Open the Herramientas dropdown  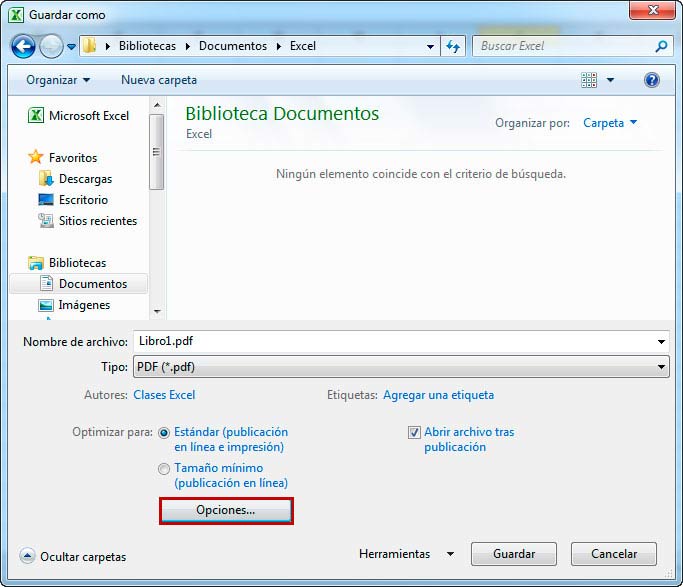tap(406, 554)
